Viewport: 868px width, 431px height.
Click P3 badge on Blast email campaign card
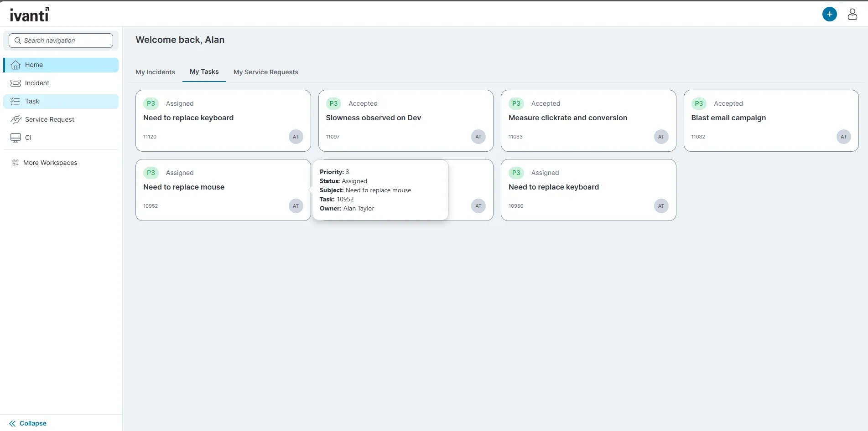click(699, 103)
